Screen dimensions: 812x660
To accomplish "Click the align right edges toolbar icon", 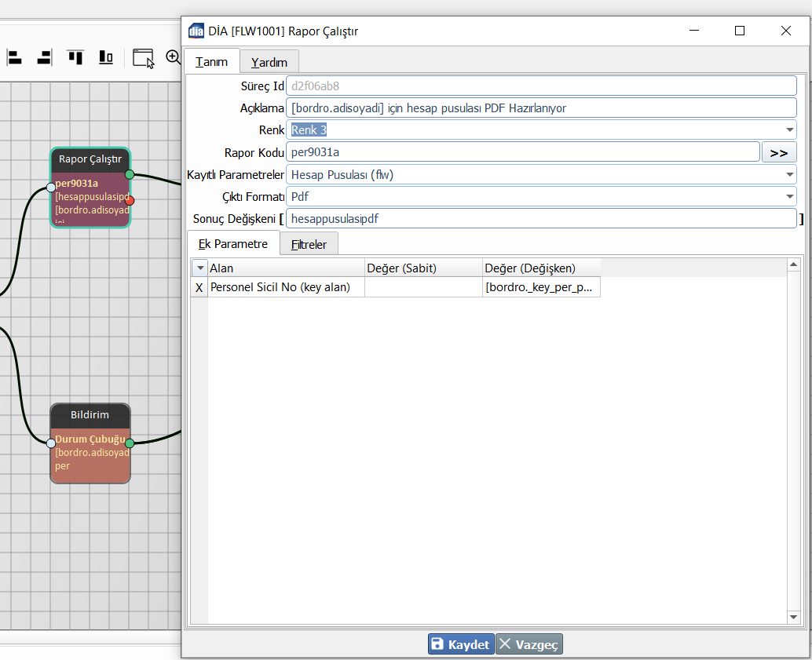I will pos(44,57).
